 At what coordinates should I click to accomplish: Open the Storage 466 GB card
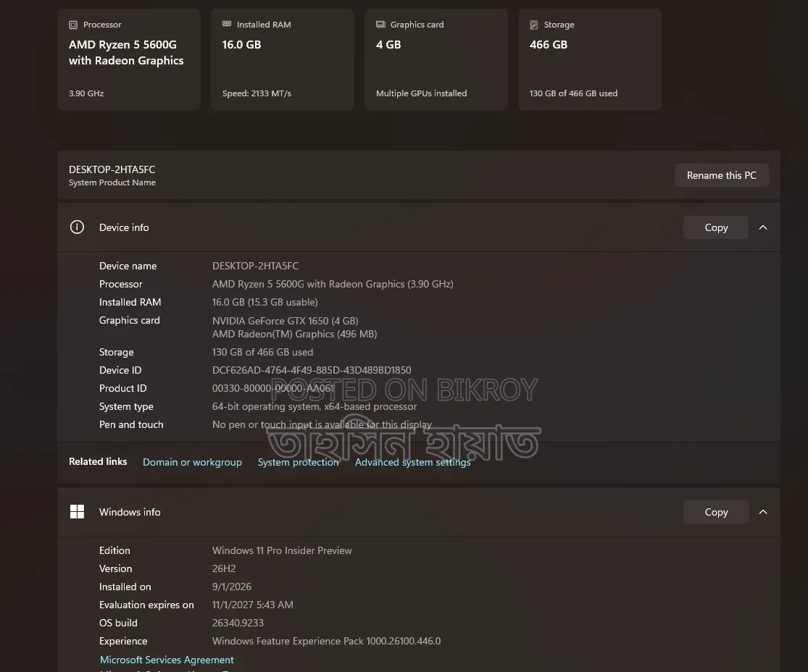(x=589, y=59)
